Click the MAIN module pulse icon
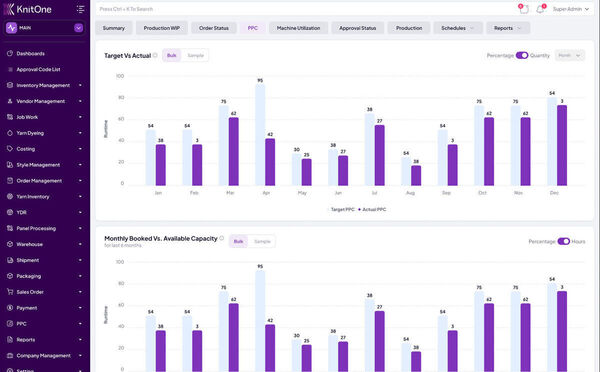600x372 pixels. [11, 28]
